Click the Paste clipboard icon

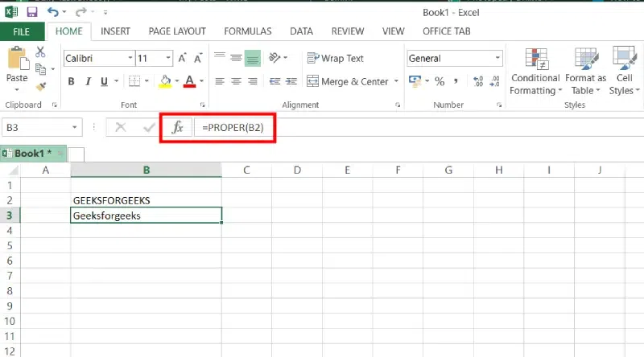(17, 58)
